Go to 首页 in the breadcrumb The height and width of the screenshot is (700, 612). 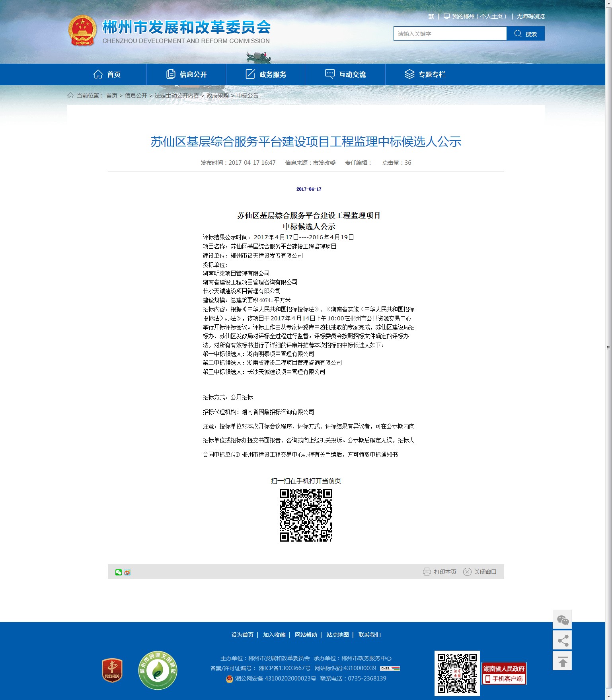click(x=112, y=96)
